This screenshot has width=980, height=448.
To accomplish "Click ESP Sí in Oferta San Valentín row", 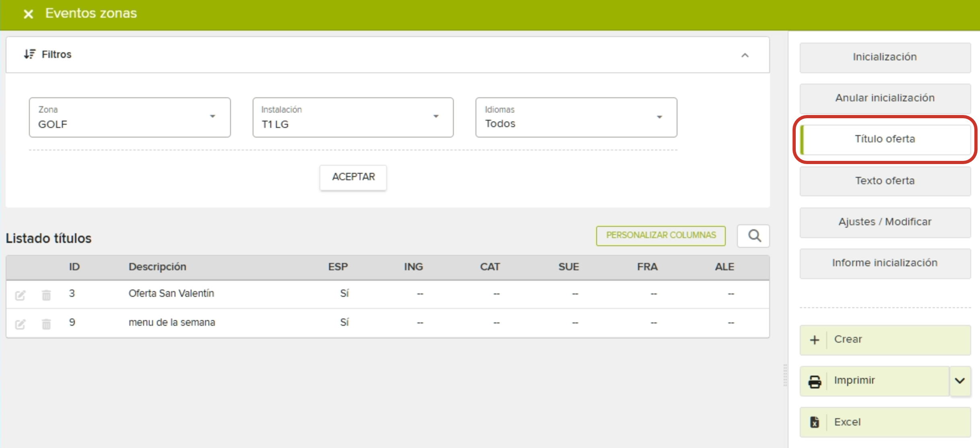I will point(344,294).
